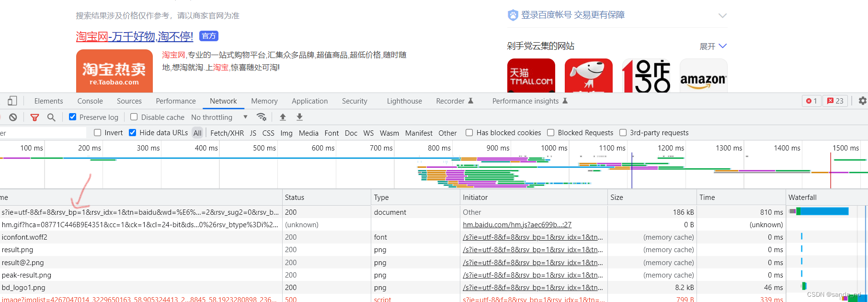Open the Lighthouse tab

click(x=404, y=101)
